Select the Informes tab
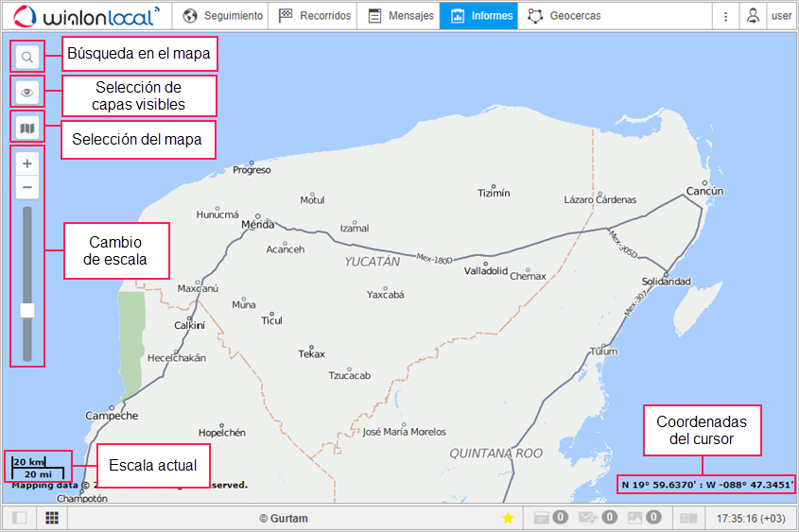 [481, 16]
